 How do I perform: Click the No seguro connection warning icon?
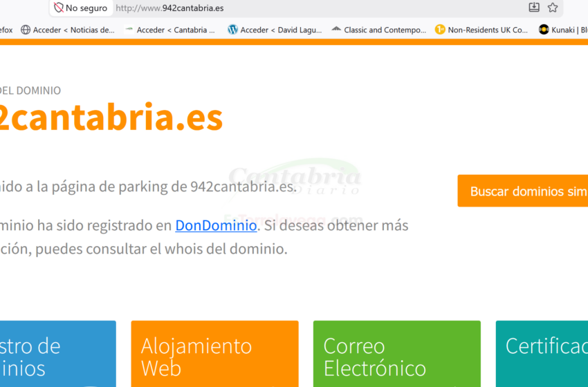[x=59, y=8]
